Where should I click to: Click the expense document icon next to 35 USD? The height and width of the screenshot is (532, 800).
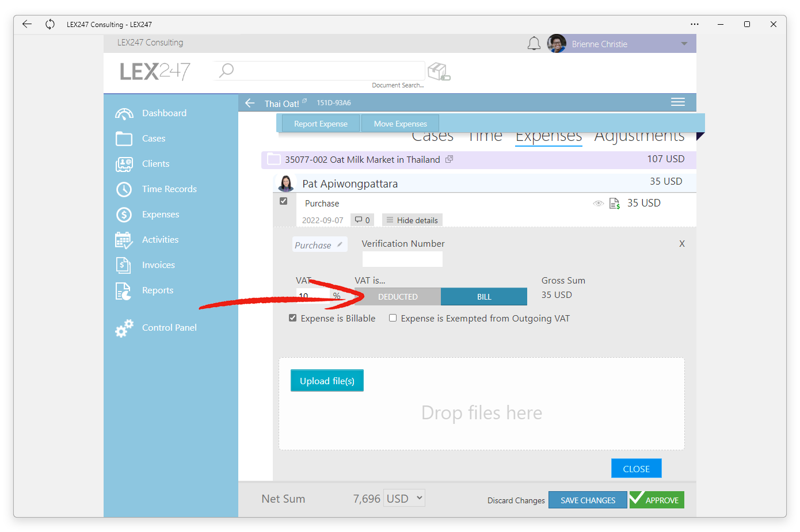[615, 204]
